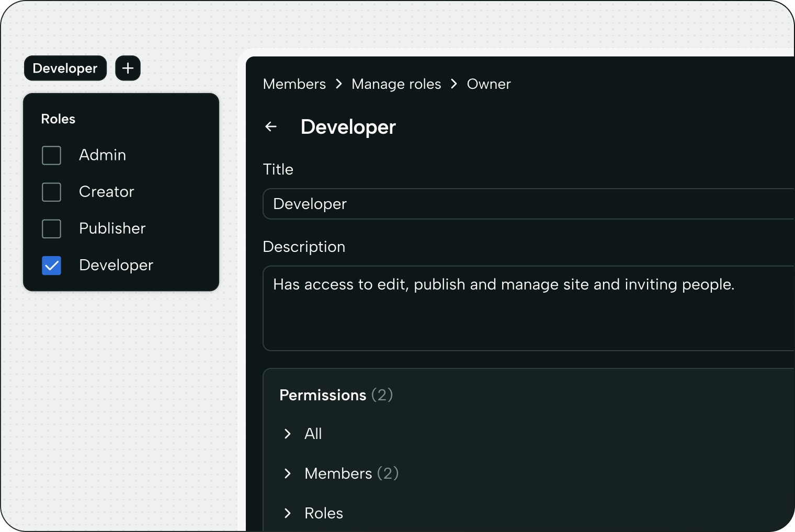
Task: Enable the Admin role checkbox
Action: point(51,155)
